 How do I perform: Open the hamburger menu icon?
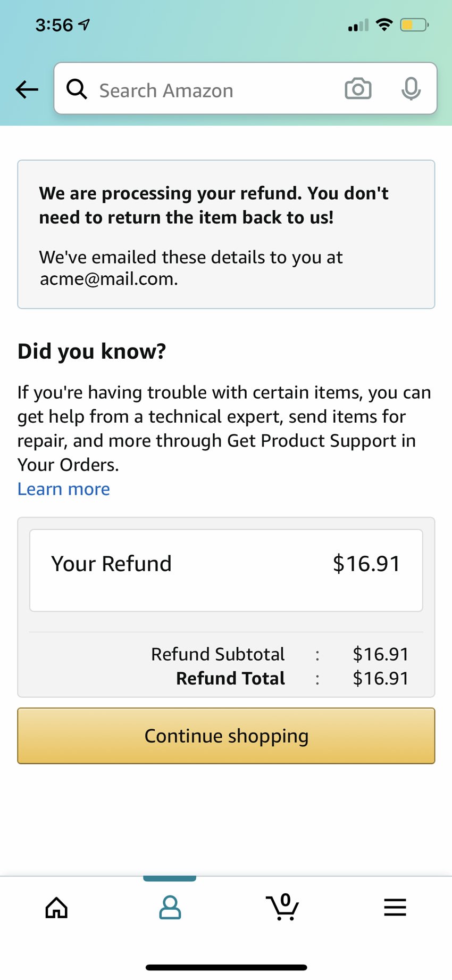click(395, 908)
